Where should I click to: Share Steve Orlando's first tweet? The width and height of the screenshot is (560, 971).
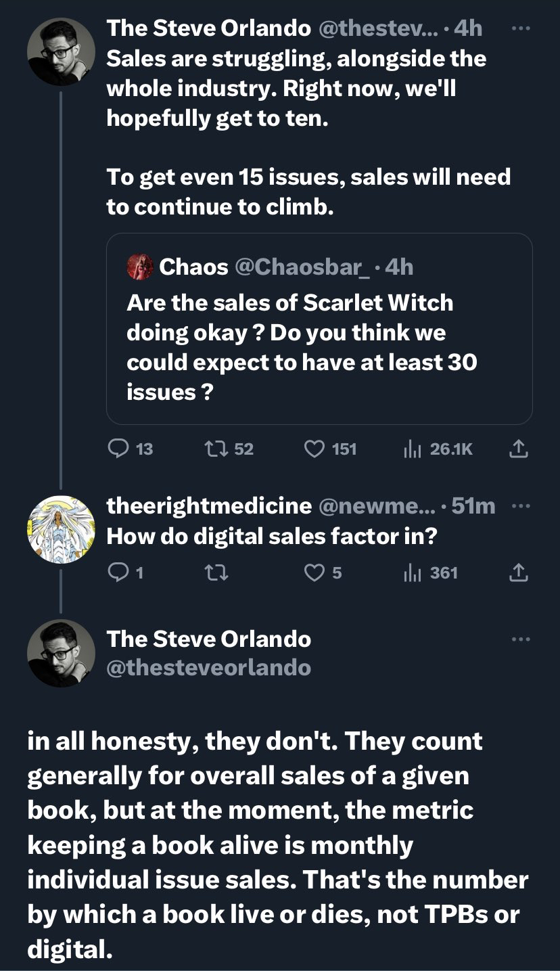coord(517,448)
